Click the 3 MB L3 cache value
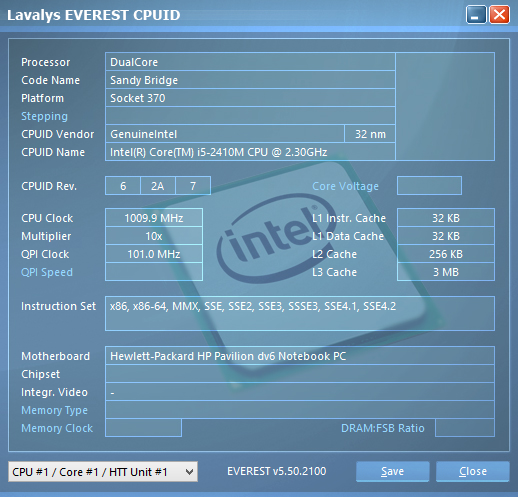Screen dimensions: 518x497 coord(446,272)
